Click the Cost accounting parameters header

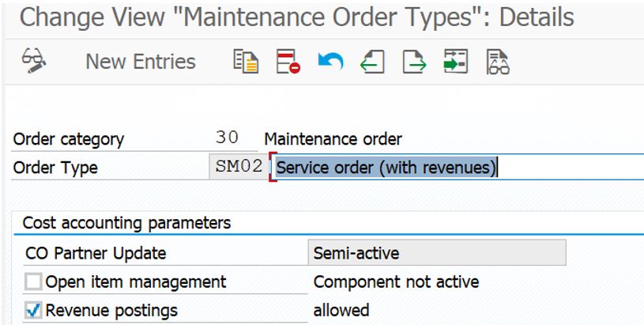pyautogui.click(x=126, y=223)
